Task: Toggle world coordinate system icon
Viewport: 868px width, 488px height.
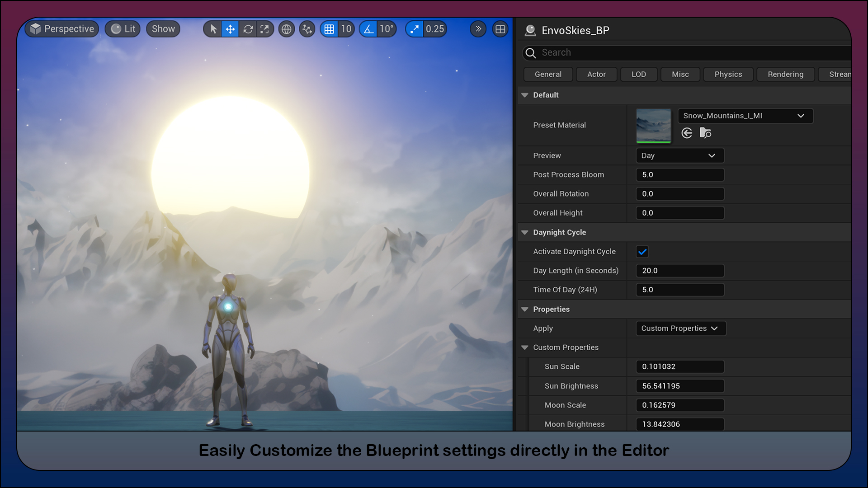Action: [286, 28]
